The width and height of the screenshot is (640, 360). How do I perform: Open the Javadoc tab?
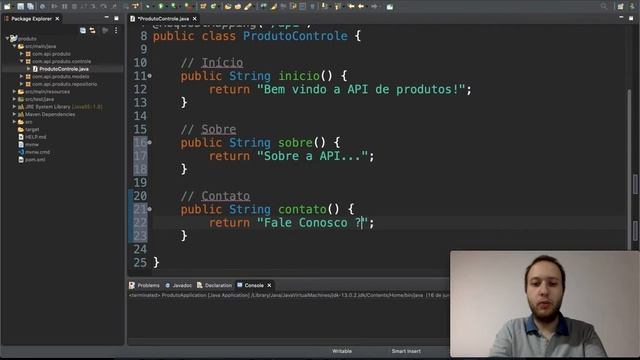click(178, 285)
